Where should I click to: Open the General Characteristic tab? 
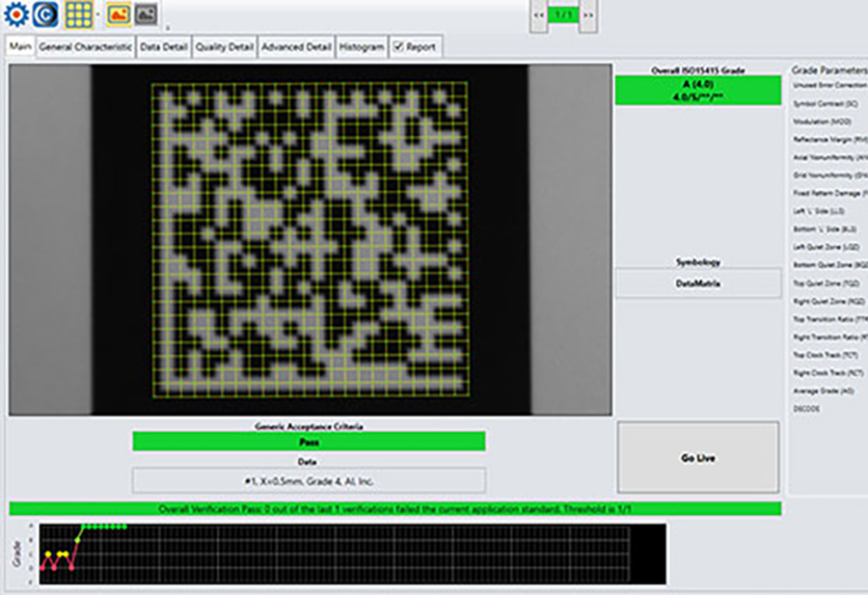(x=85, y=46)
